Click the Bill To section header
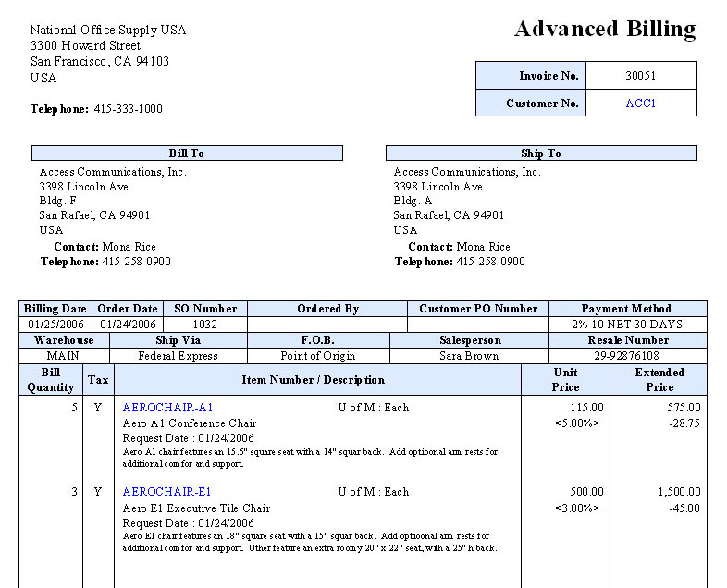This screenshot has width=727, height=588. 186,153
